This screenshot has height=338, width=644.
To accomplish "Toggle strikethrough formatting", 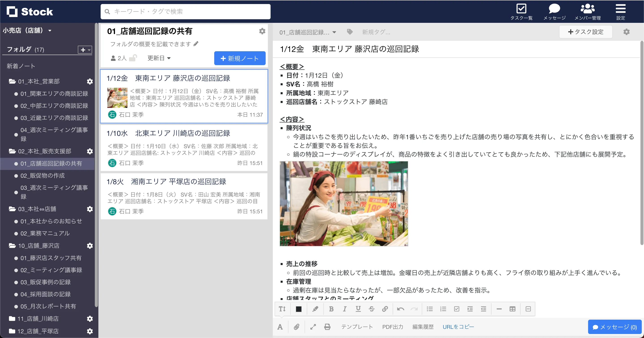I will point(371,309).
